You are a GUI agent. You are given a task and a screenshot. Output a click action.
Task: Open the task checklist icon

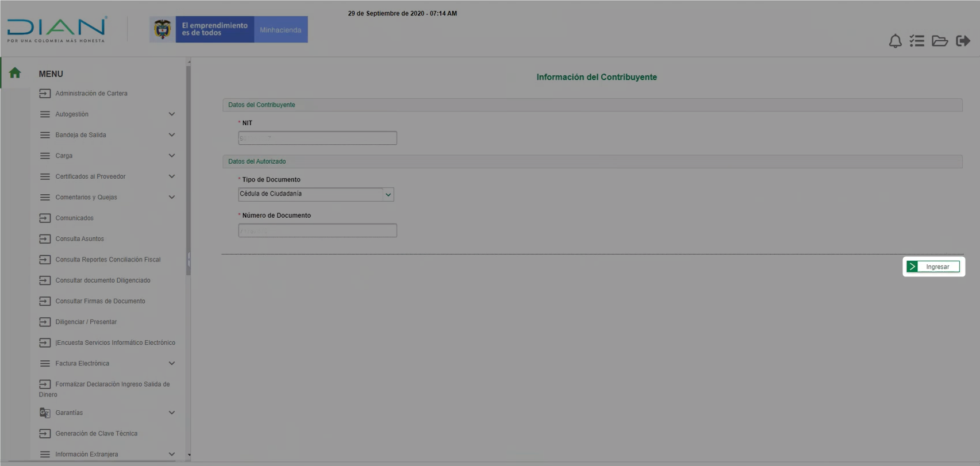tap(917, 41)
